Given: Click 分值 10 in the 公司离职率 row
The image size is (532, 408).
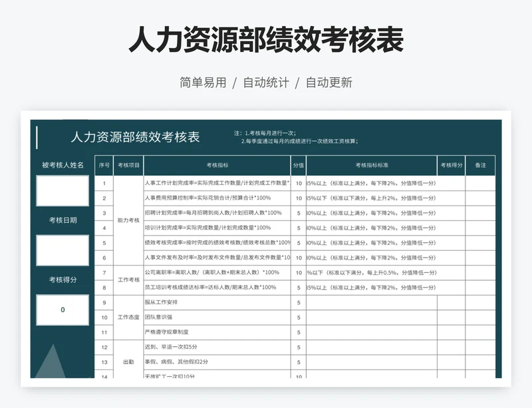Looking at the screenshot, I should [x=299, y=273].
